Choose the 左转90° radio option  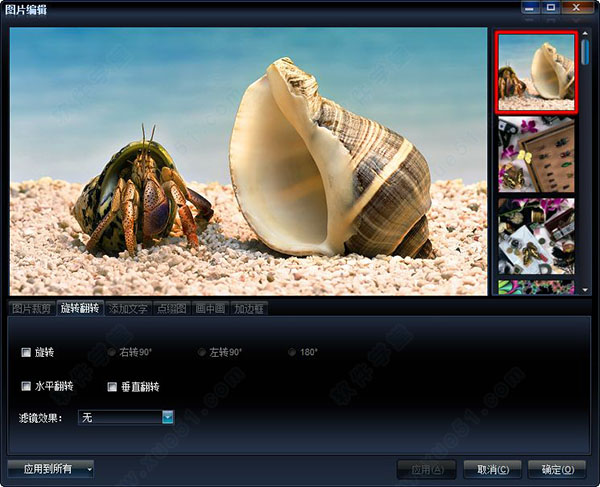(x=203, y=352)
